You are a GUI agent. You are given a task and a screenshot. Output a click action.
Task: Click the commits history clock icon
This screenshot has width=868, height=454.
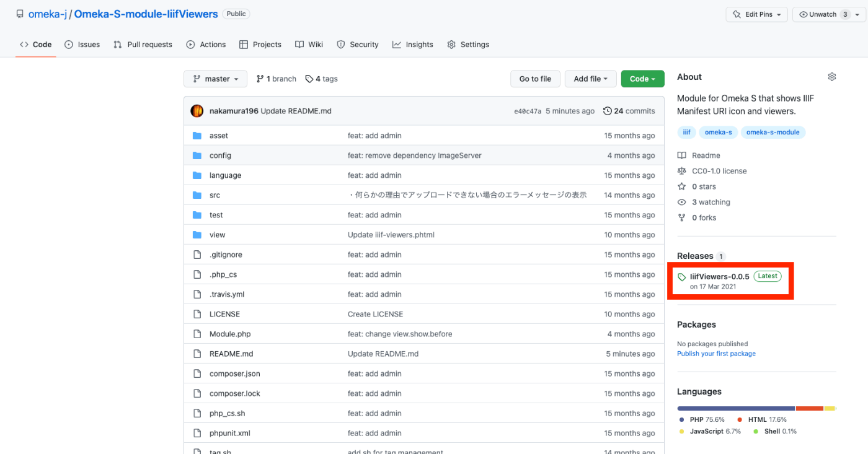point(607,111)
